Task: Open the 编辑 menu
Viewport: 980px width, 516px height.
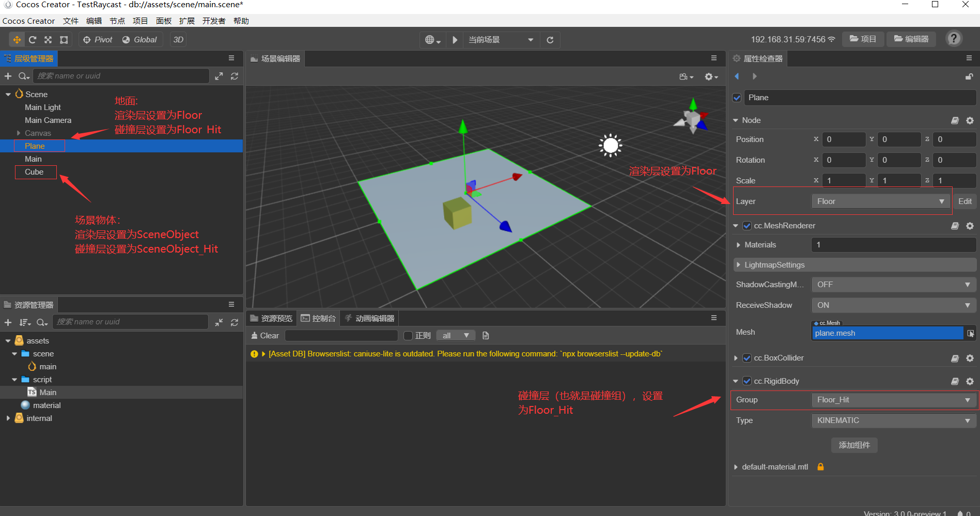Action: 94,21
